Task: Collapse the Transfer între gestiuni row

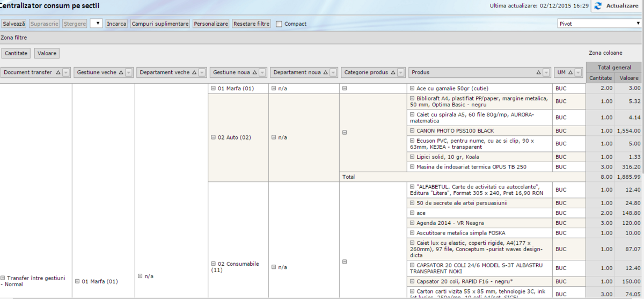Action: click(3, 278)
